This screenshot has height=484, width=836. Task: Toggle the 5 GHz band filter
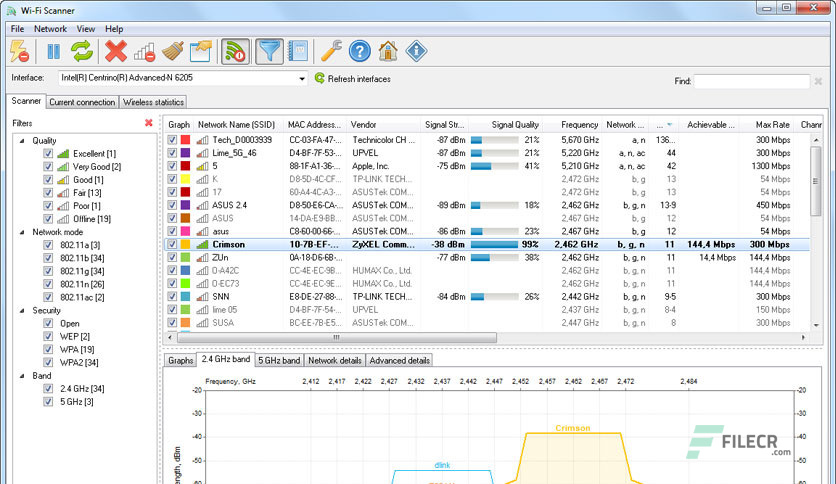coord(48,402)
